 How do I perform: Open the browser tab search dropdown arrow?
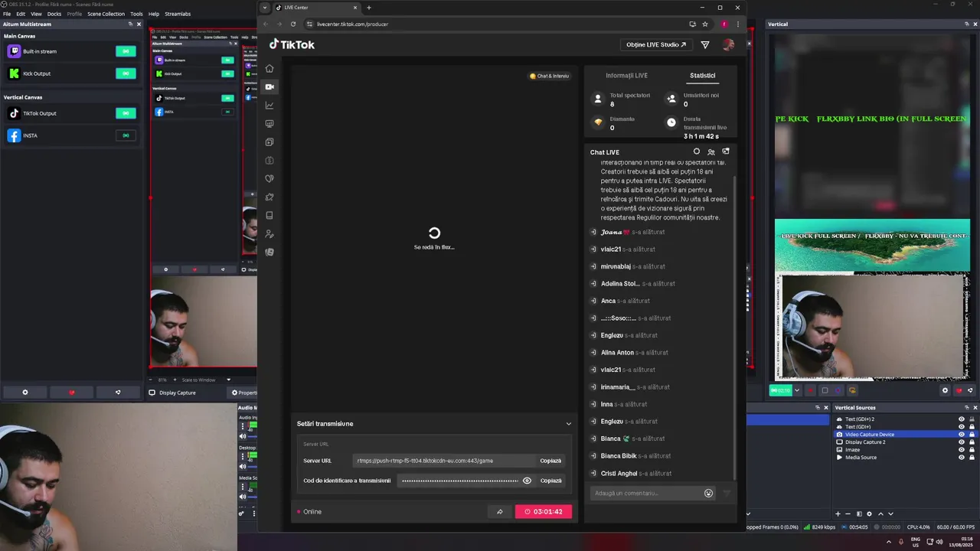coord(265,8)
